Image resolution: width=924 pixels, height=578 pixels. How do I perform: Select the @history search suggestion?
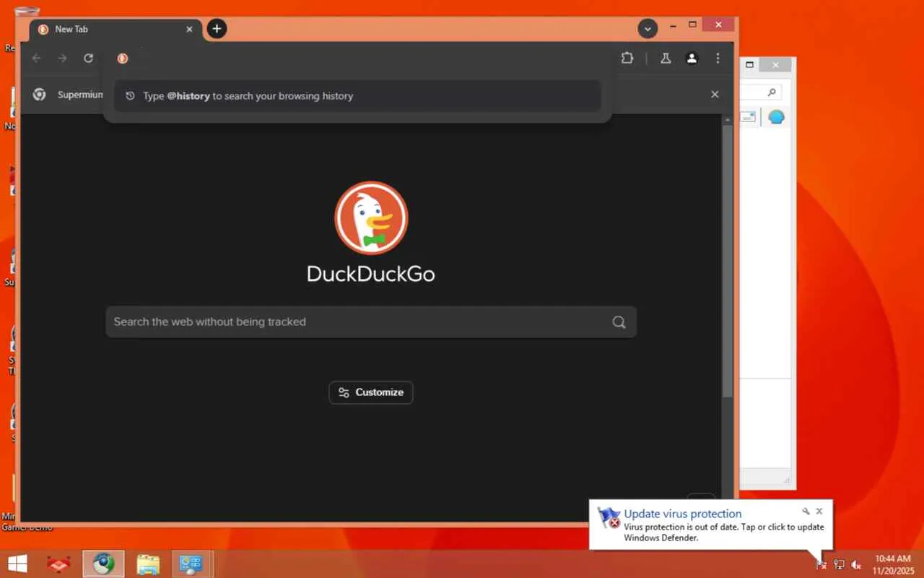pos(357,96)
